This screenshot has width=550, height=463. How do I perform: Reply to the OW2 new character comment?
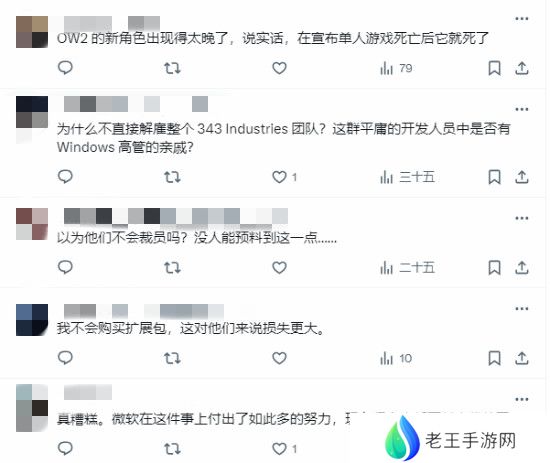[65, 68]
